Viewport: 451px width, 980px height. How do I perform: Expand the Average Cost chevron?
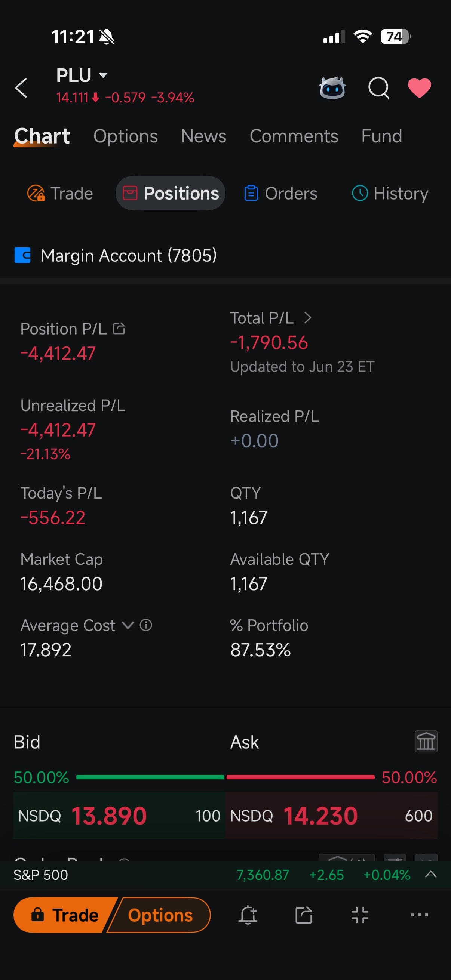[128, 625]
